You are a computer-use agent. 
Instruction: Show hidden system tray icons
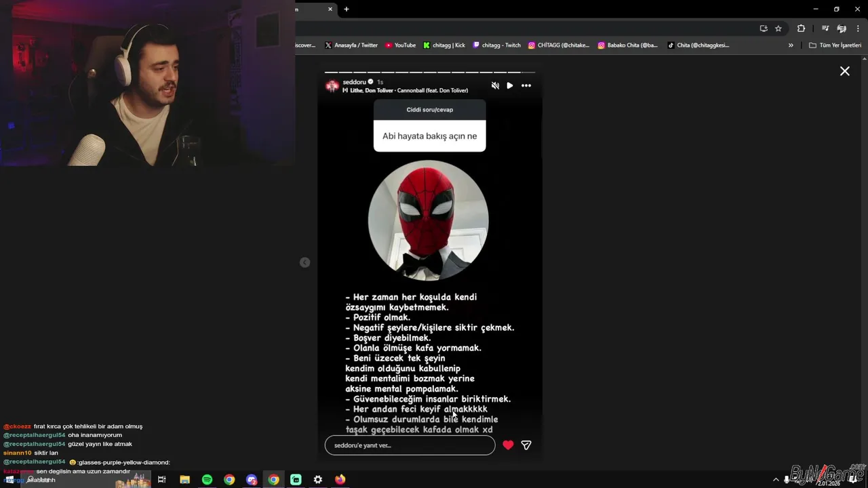click(776, 480)
